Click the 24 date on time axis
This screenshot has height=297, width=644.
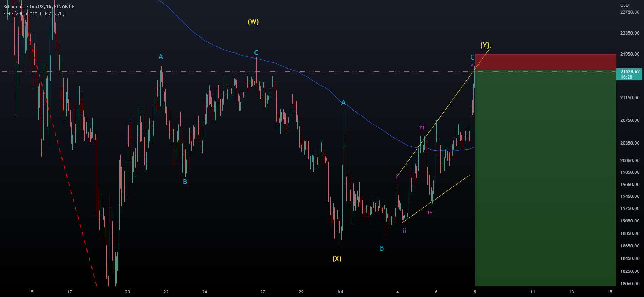click(204, 292)
